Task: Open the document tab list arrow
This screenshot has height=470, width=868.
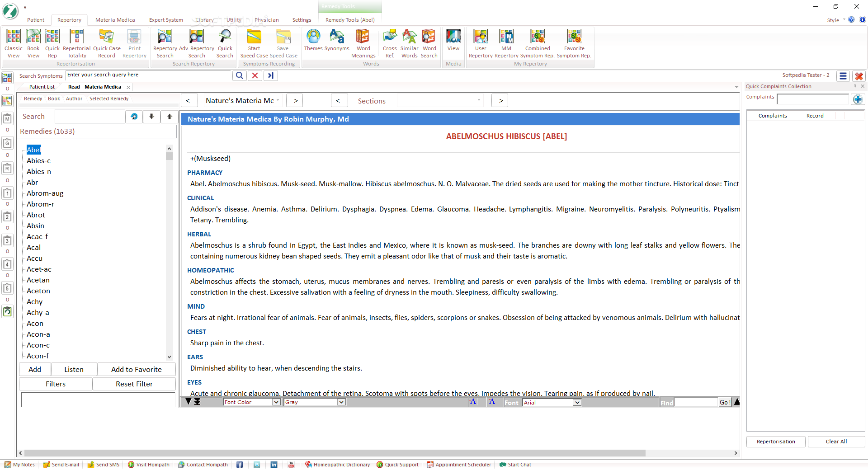Action: pos(736,87)
